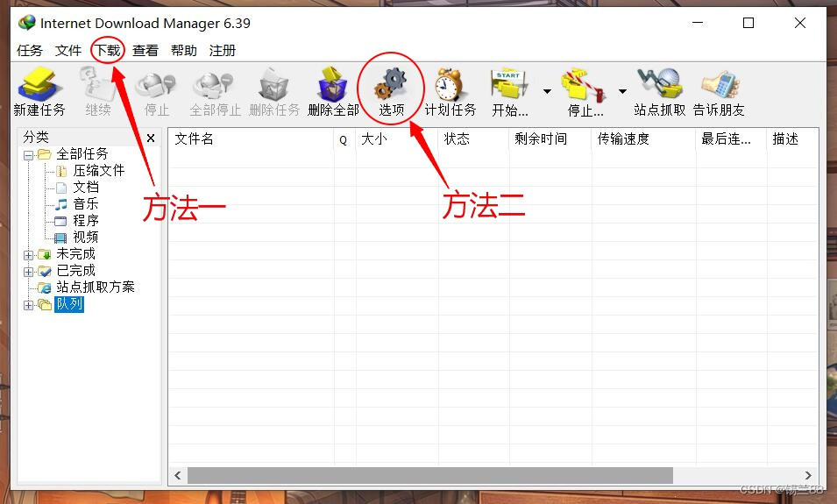This screenshot has width=837, height=504.
Task: Expand the 未完成 tree node
Action: pyautogui.click(x=28, y=255)
